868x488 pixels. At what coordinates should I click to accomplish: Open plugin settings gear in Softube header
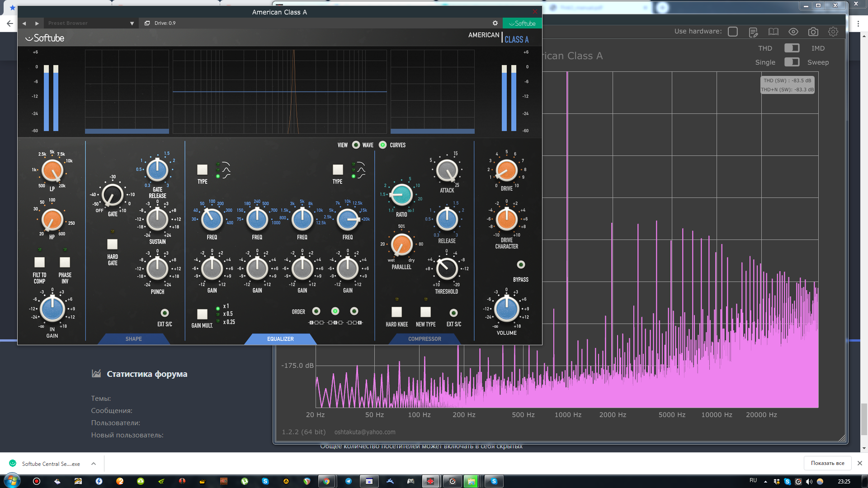[495, 23]
